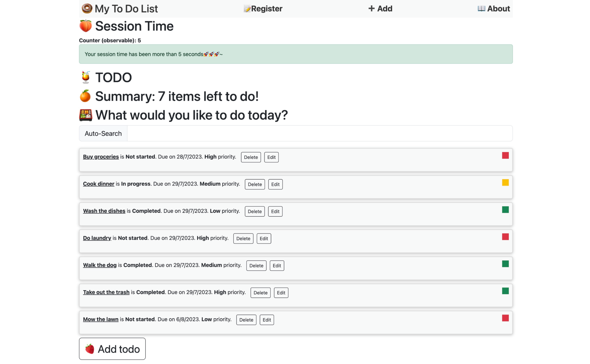
Task: Open the Wash the dishes link
Action: point(104,211)
